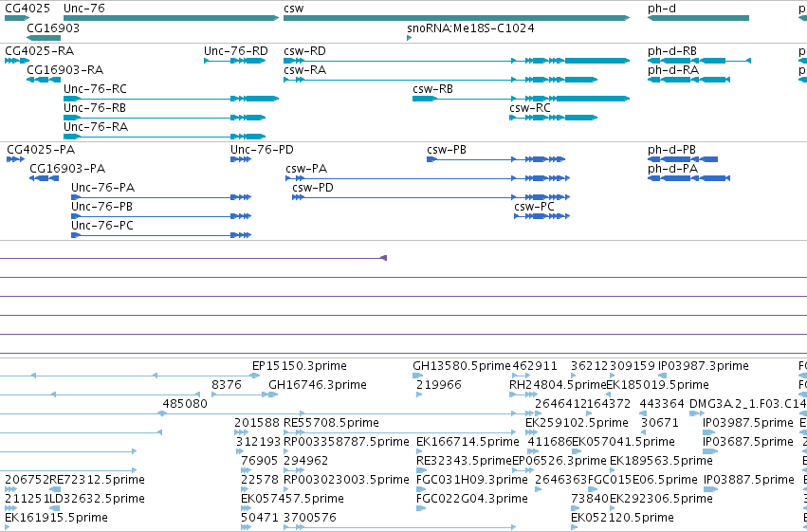Click the GH13580.5prime EST label
Screen dimensions: 807x532
(x=462, y=366)
